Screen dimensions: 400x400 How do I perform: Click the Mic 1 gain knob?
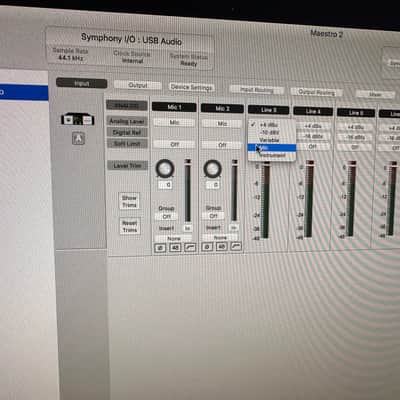(x=165, y=168)
